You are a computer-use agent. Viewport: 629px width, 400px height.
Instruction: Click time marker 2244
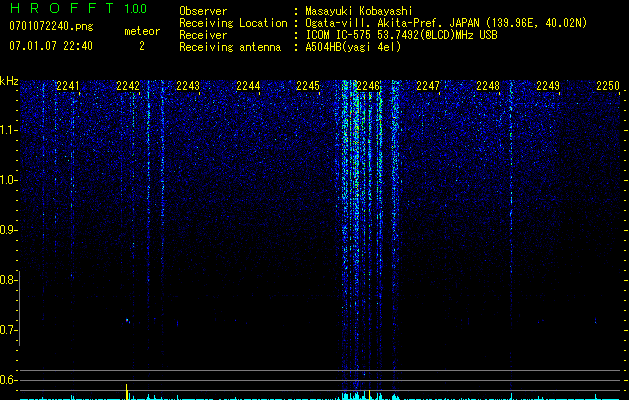(x=248, y=86)
